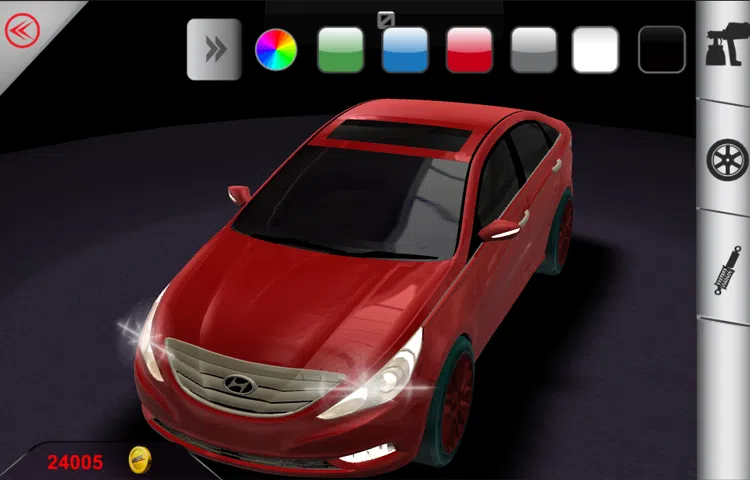This screenshot has width=750, height=480.
Task: Click the small square icon above blue swatch
Action: click(x=385, y=18)
